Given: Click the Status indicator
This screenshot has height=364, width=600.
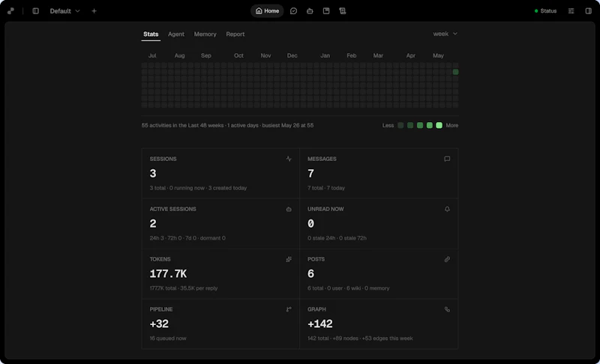Looking at the screenshot, I should [x=545, y=11].
